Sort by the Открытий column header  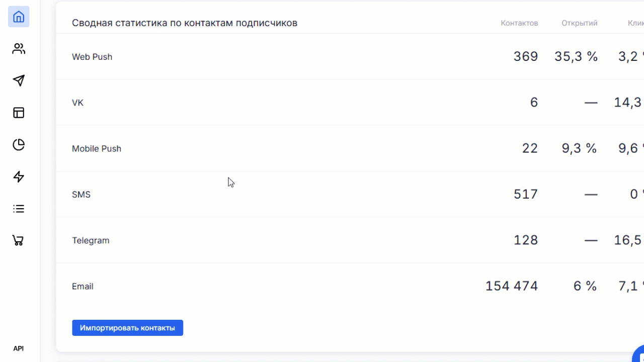coord(579,23)
